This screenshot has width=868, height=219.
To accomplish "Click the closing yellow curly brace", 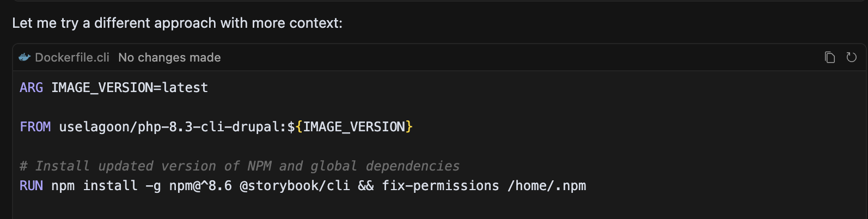I will [409, 127].
